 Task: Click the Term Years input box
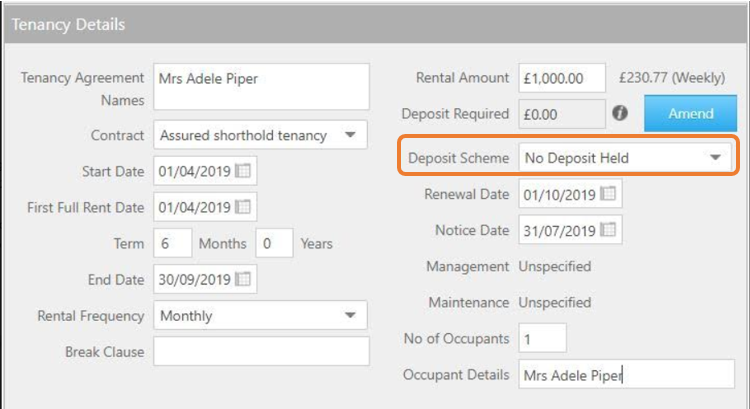[273, 243]
